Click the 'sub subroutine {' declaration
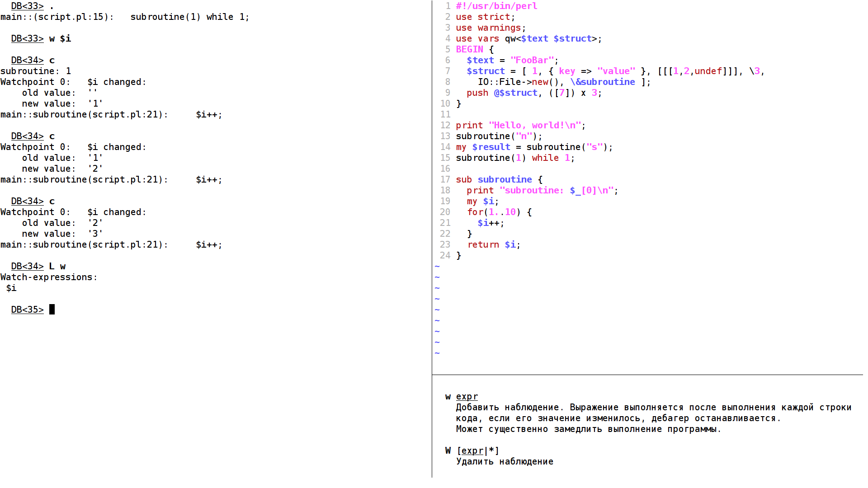The height and width of the screenshot is (488, 868). [499, 179]
